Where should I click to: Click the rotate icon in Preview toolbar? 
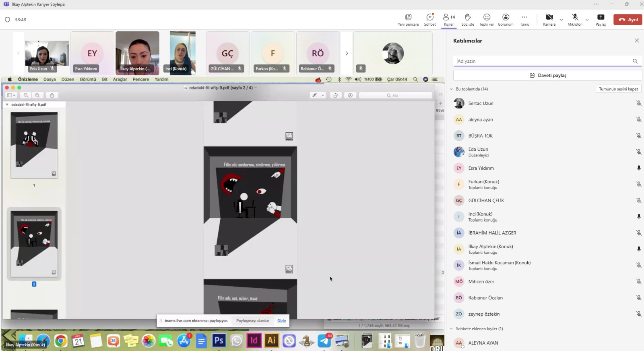(335, 95)
